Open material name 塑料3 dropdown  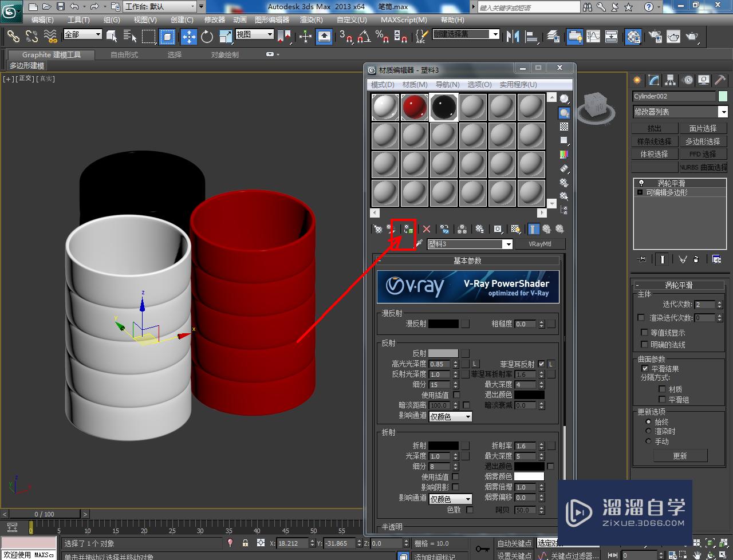[470, 244]
